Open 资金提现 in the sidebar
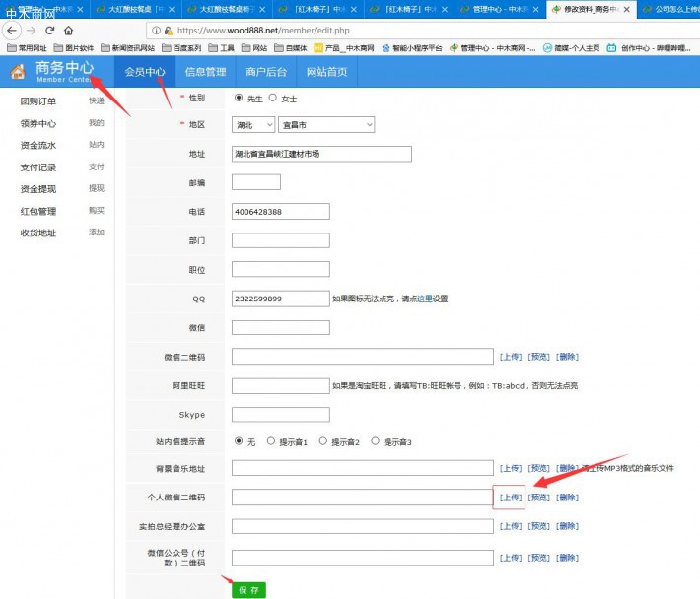The width and height of the screenshot is (700, 599). pyautogui.click(x=38, y=189)
